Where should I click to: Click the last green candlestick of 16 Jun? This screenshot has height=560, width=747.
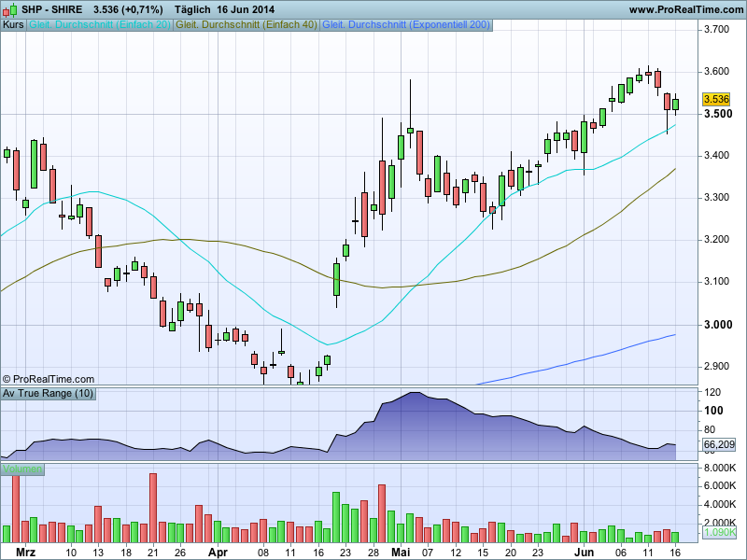pos(675,105)
